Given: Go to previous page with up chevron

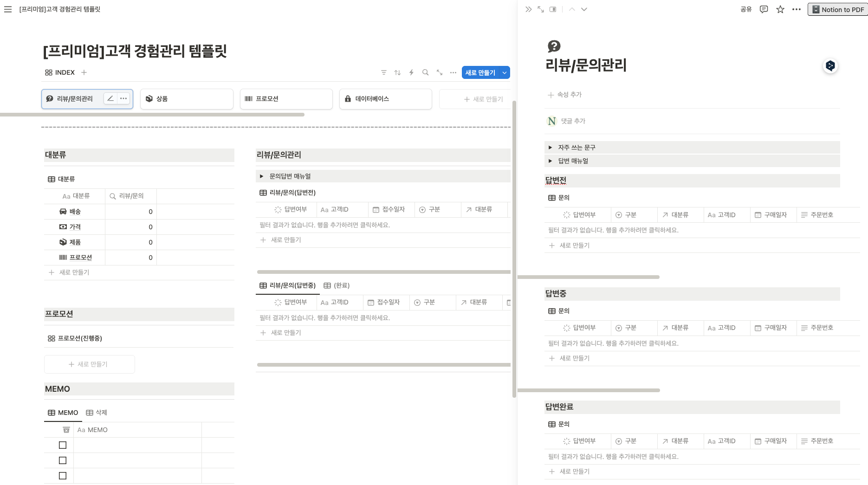Looking at the screenshot, I should 572,9.
